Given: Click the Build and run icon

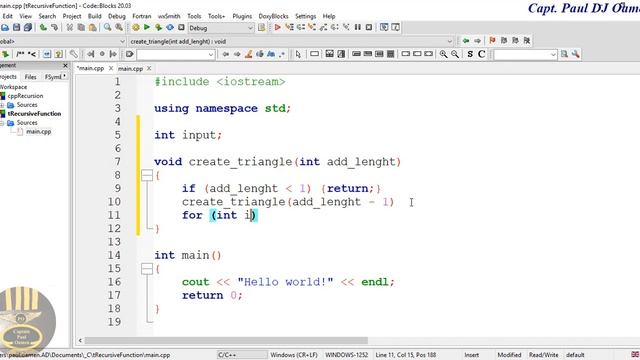Looking at the screenshot, I should (158, 27).
